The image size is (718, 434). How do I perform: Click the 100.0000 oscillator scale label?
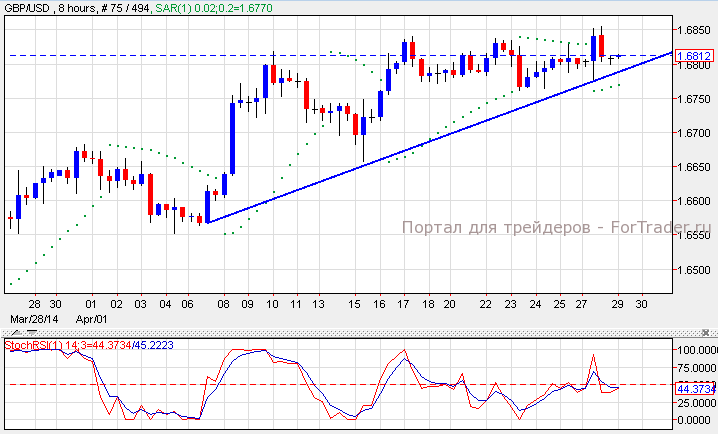click(x=696, y=350)
